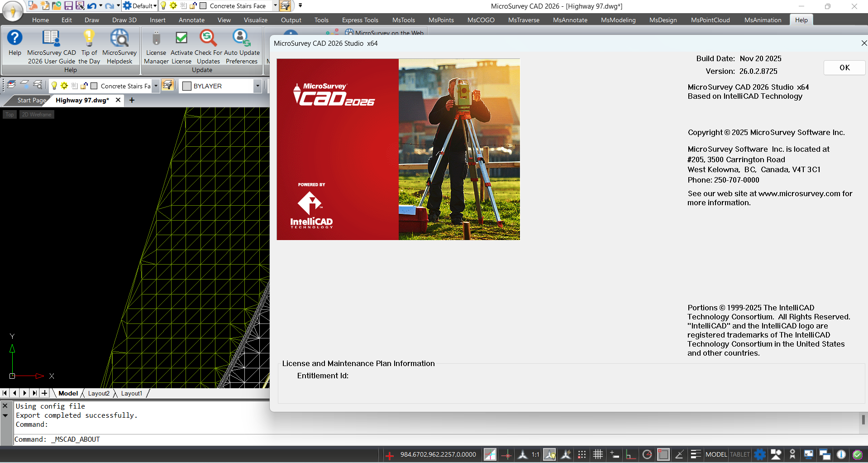Click the Activate License icon
This screenshot has height=463, width=868.
(x=181, y=47)
